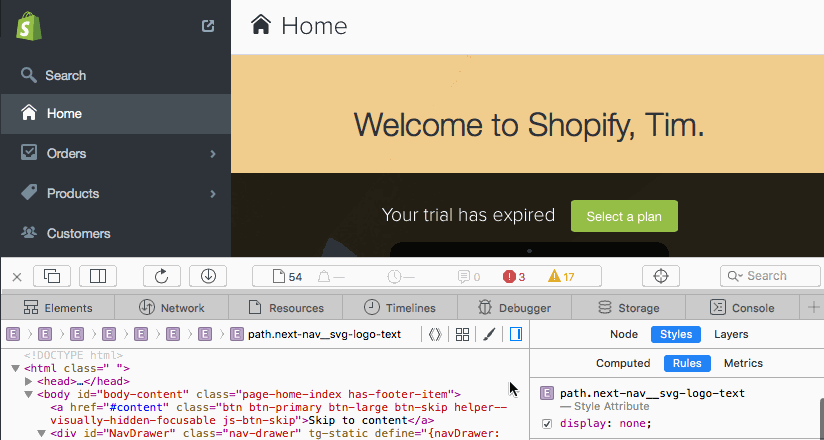
Task: Collapse the html element node
Action: pyautogui.click(x=15, y=369)
